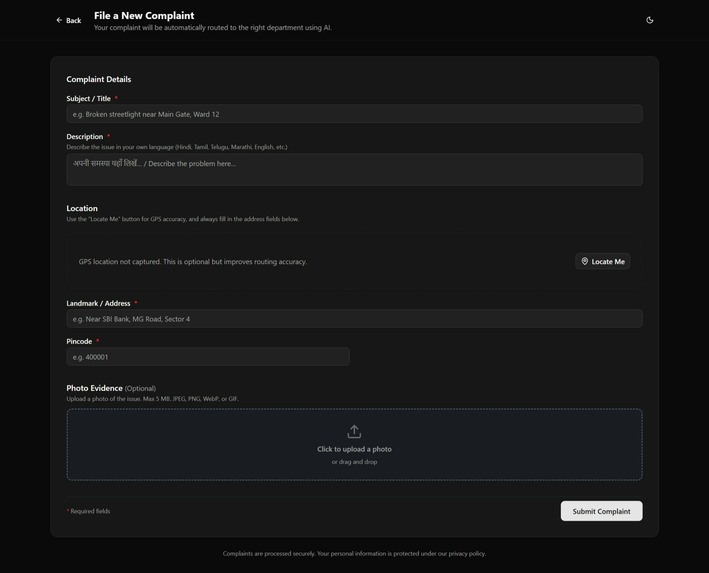
Task: Submit the complaint form
Action: (x=601, y=511)
